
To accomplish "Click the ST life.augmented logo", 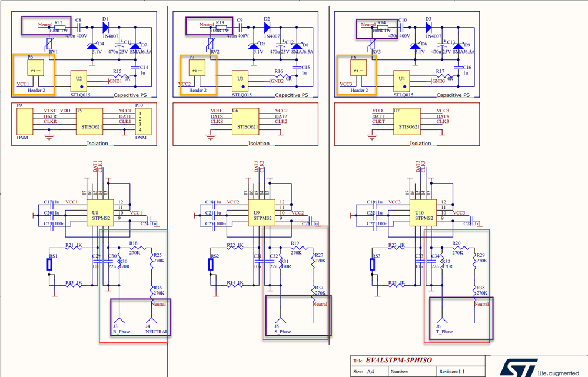I will [539, 368].
